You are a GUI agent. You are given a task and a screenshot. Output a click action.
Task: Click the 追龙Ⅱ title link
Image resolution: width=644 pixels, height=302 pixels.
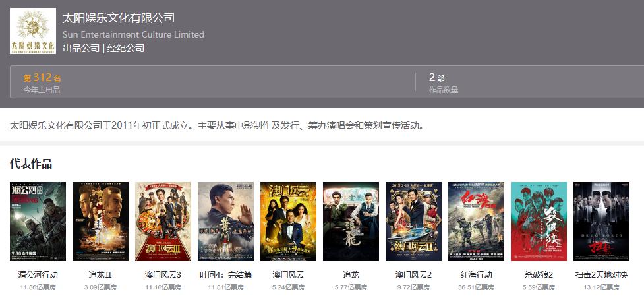tap(101, 274)
